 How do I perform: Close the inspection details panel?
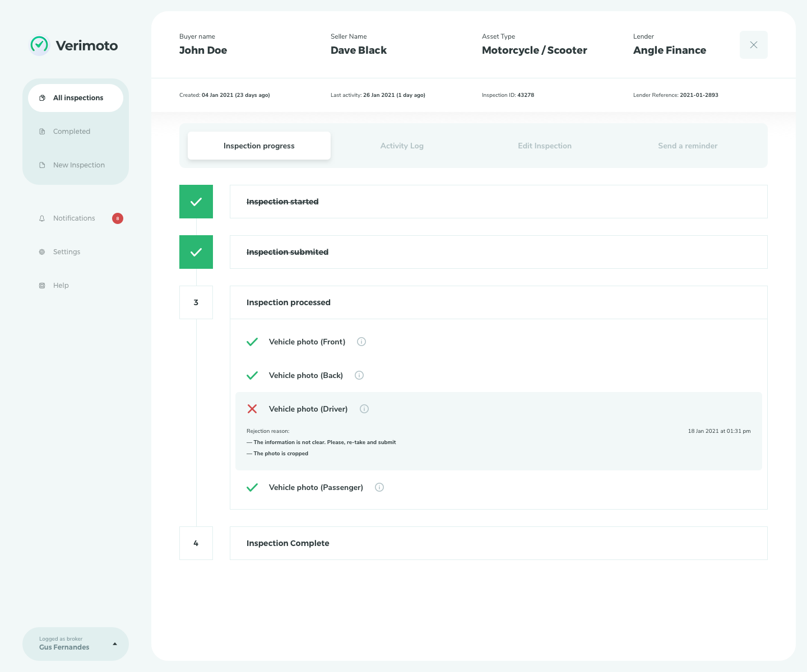point(754,45)
